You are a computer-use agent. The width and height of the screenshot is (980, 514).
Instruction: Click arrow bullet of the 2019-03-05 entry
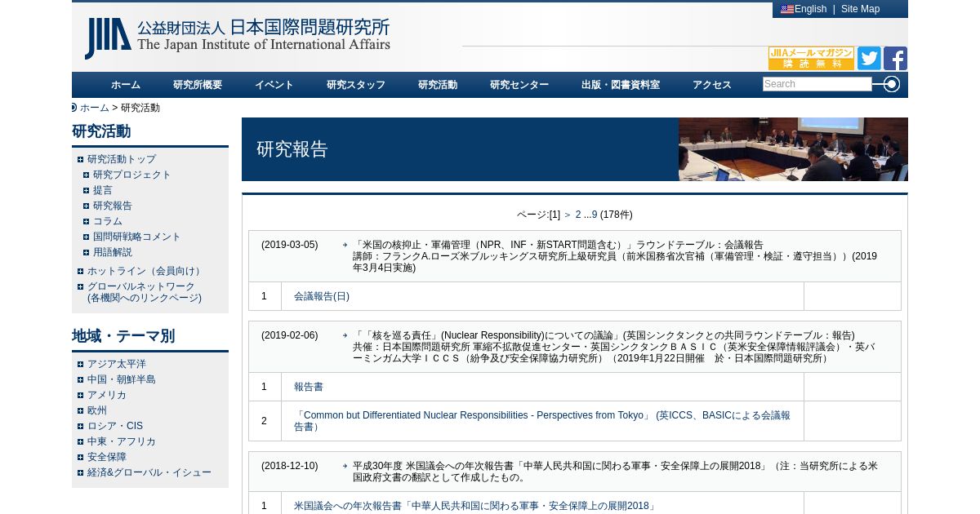pyautogui.click(x=345, y=245)
